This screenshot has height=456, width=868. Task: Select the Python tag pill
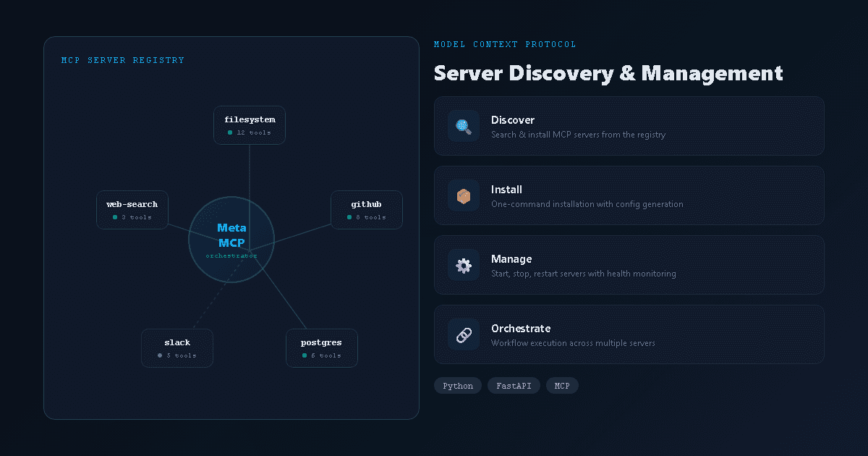[457, 385]
